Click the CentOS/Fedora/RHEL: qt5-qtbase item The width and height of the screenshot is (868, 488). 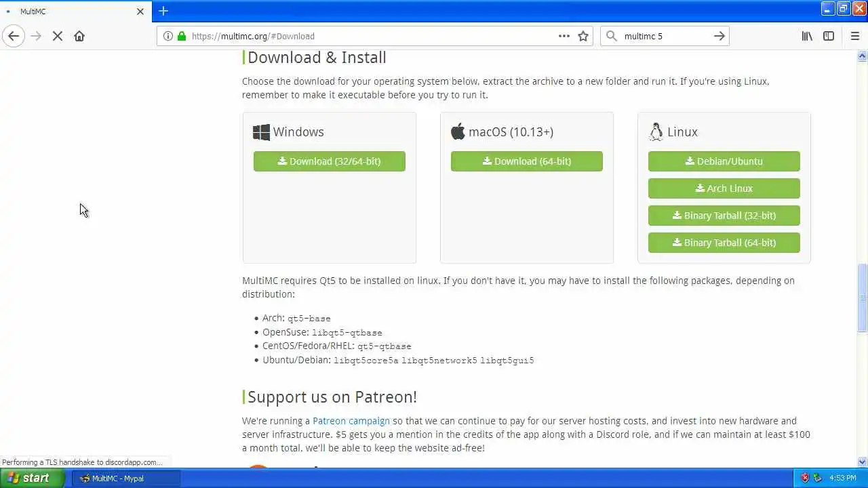[x=337, y=346]
